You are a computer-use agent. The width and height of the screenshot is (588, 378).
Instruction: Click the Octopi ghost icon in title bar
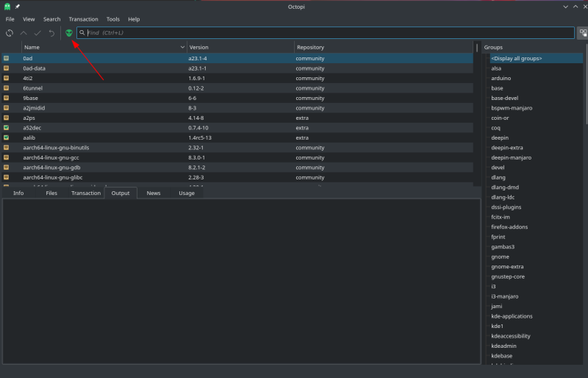click(x=7, y=7)
